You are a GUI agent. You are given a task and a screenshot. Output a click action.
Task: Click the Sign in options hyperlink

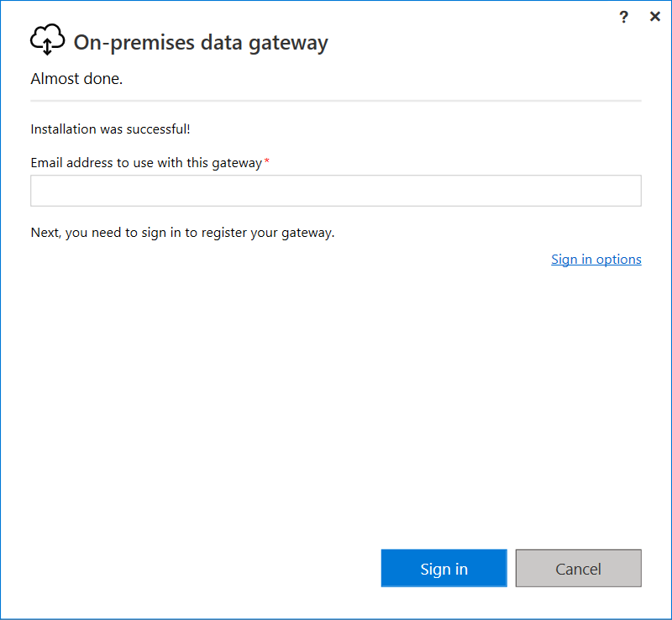(596, 259)
